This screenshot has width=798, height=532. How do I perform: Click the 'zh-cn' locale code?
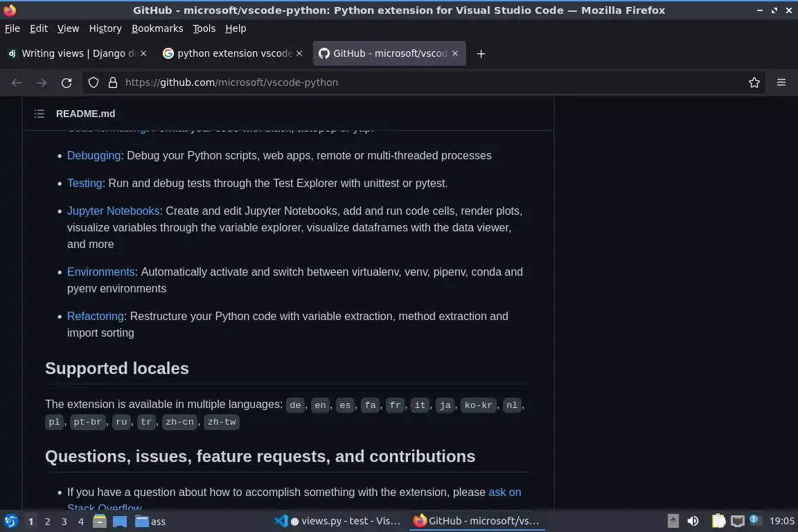(x=179, y=422)
